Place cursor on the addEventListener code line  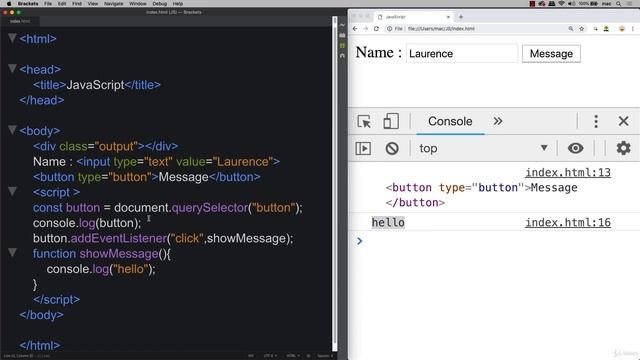(163, 238)
